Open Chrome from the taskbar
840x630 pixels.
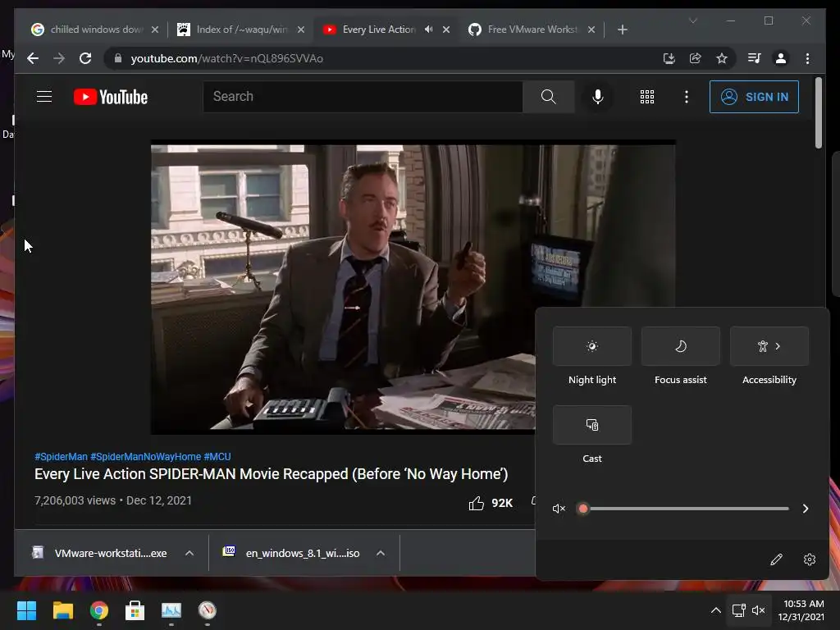(x=99, y=610)
